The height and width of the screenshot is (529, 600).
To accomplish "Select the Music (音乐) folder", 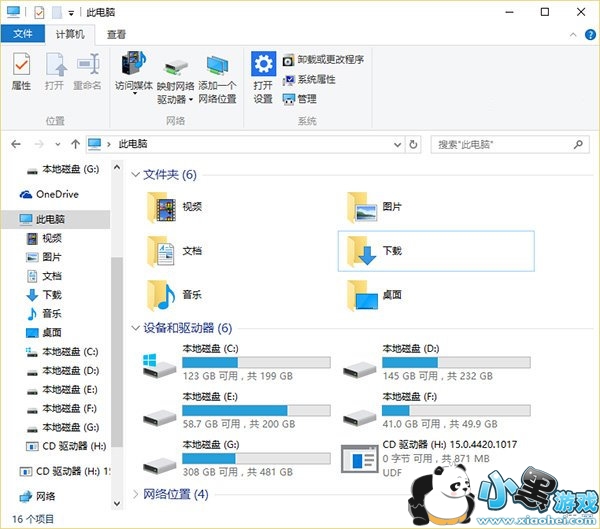I will pos(175,295).
